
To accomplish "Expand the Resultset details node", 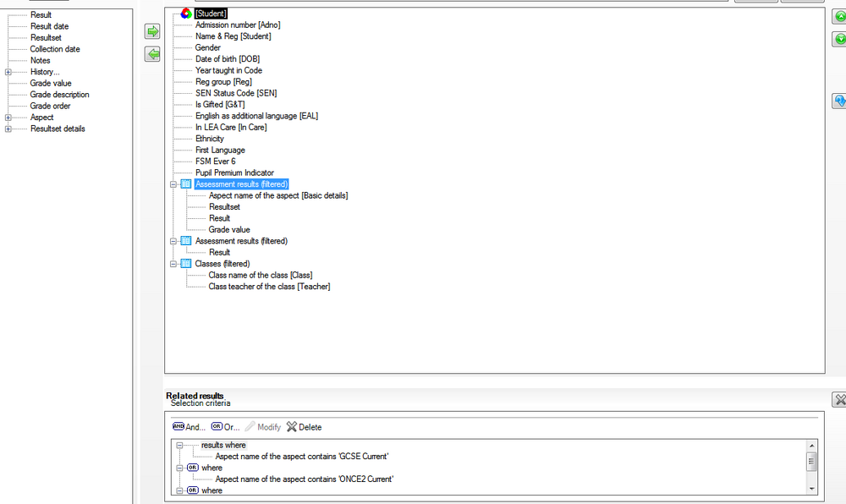I will pyautogui.click(x=8, y=129).
